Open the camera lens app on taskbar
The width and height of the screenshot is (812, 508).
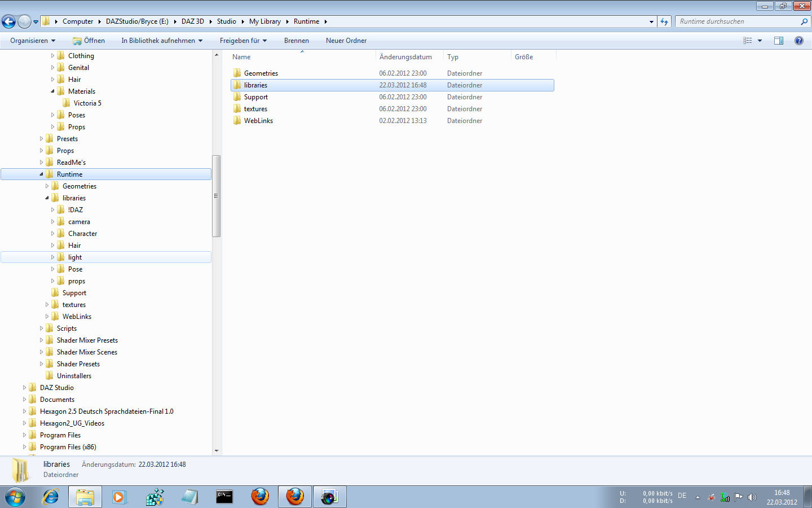click(329, 497)
